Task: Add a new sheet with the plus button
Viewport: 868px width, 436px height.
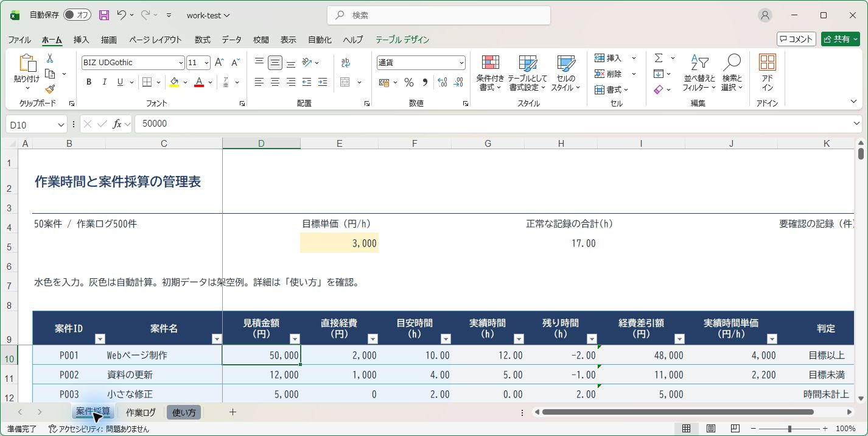Action: pyautogui.click(x=233, y=412)
